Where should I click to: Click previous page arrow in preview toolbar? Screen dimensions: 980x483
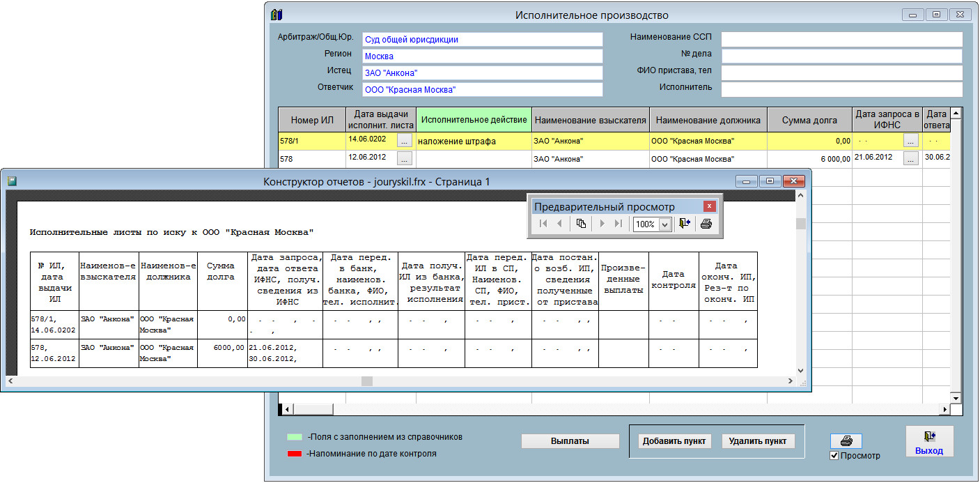click(559, 224)
